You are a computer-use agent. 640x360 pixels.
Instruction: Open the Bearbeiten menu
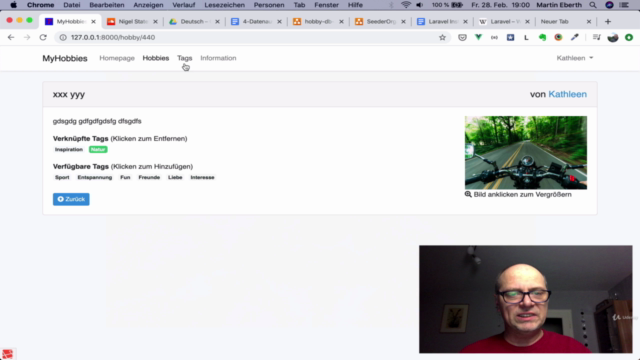pos(107,5)
